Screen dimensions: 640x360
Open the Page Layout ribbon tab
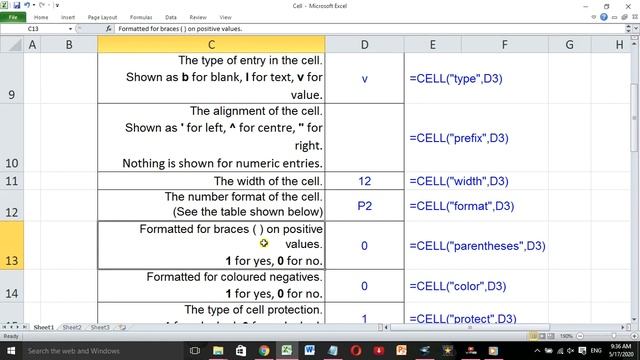click(x=102, y=17)
